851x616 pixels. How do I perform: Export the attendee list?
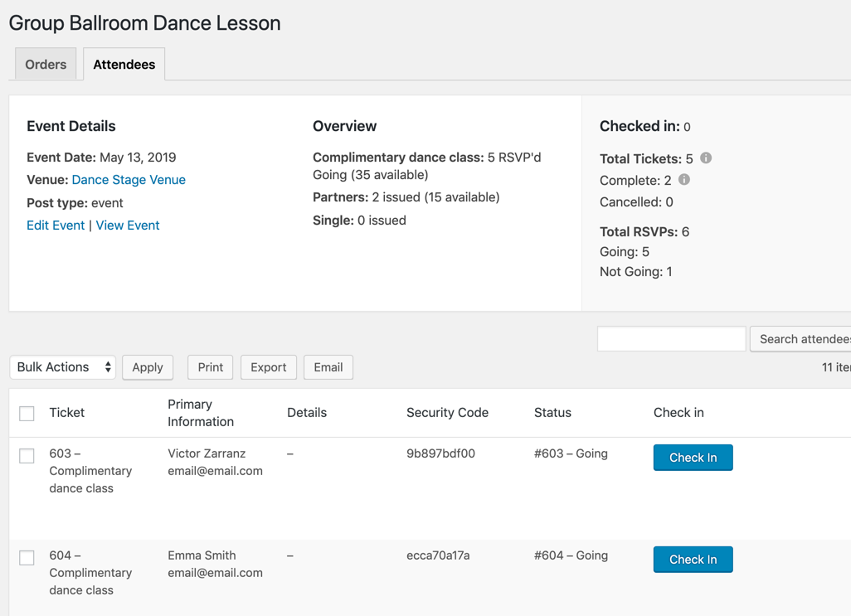click(268, 367)
